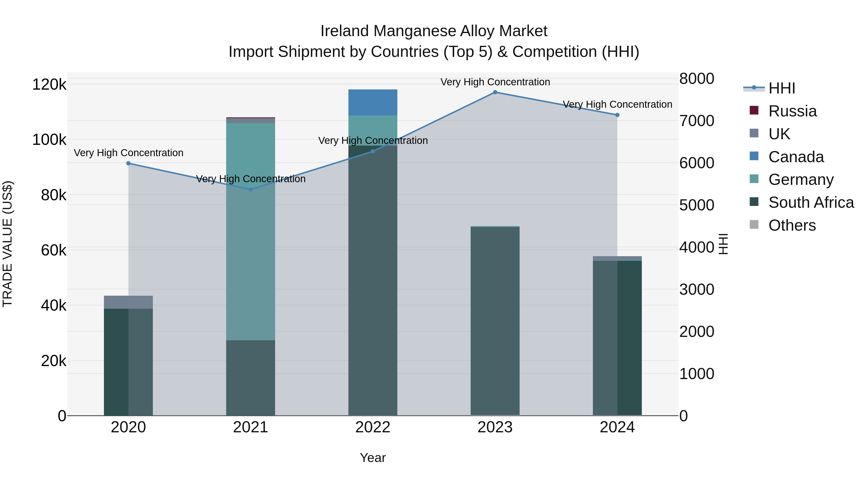Click 'Very High Concentration' label above 2020
This screenshot has width=868, height=488.
[128, 153]
